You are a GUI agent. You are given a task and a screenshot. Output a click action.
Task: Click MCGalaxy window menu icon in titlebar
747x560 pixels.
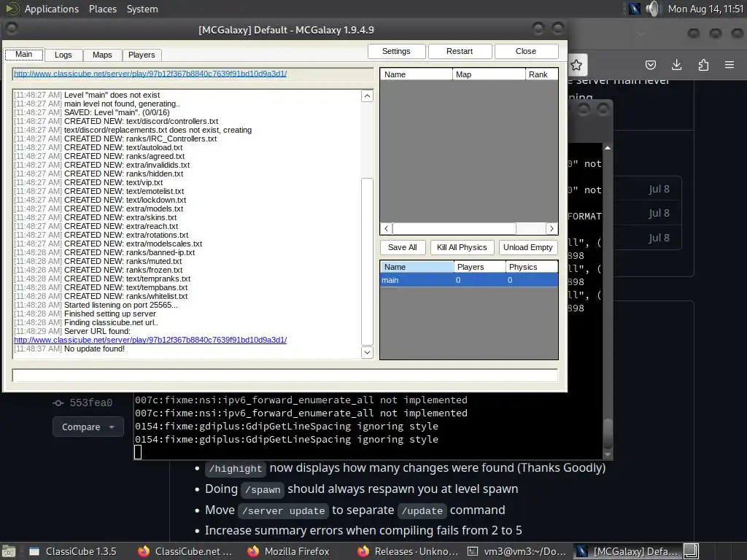tap(12, 29)
